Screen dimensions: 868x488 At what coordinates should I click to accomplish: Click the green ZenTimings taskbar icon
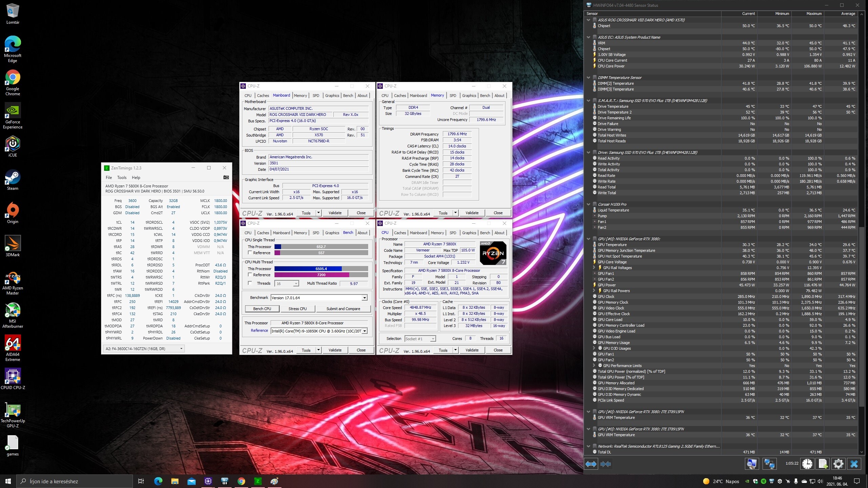258,481
